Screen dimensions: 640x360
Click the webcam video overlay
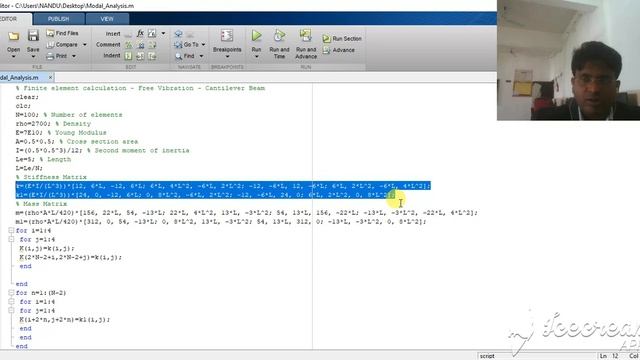click(x=568, y=60)
